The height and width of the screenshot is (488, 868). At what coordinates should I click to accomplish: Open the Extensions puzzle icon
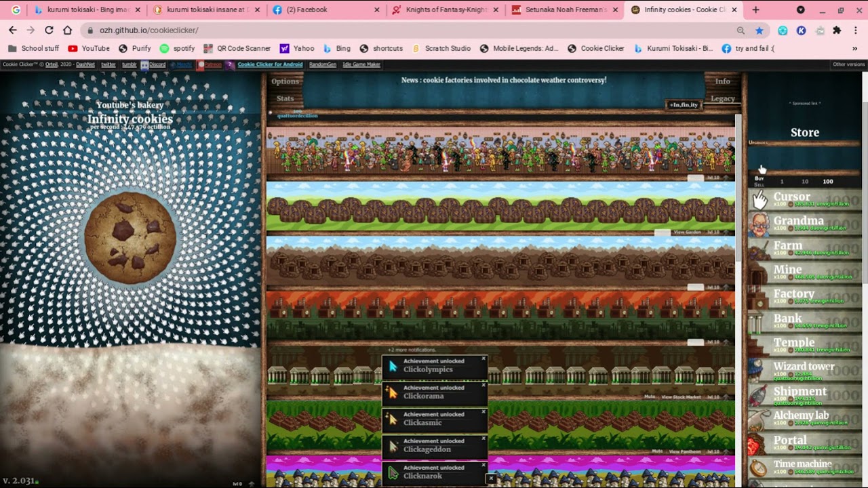(837, 30)
